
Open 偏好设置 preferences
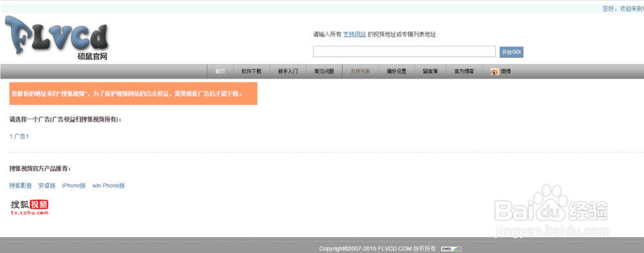pos(396,71)
